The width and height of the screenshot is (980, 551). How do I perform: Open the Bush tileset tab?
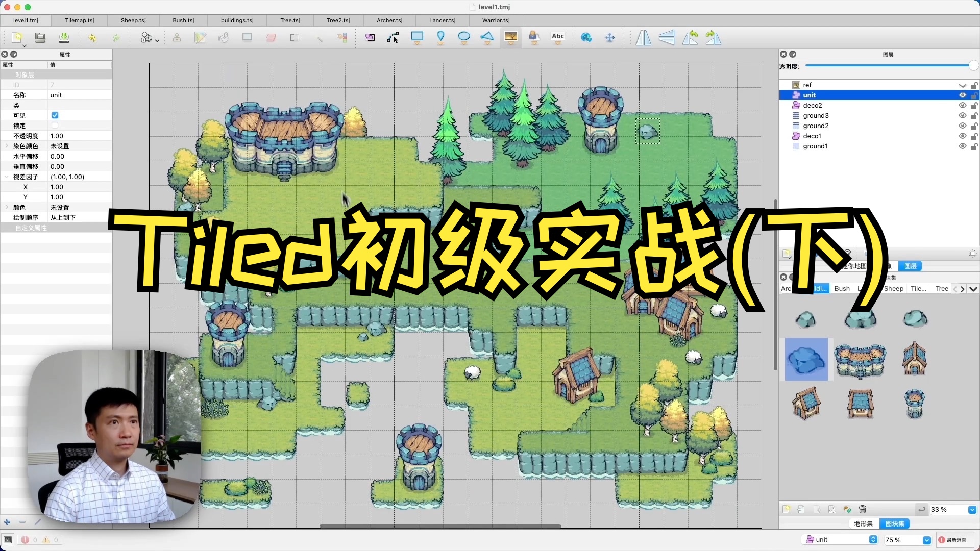(x=842, y=289)
